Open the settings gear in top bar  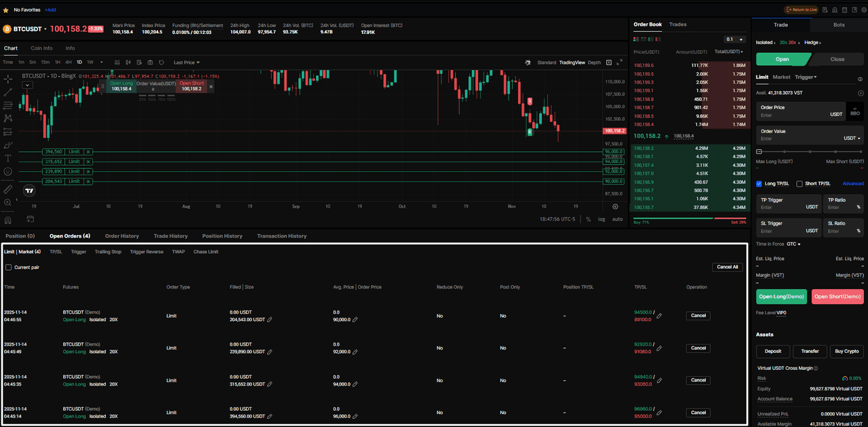coord(863,10)
